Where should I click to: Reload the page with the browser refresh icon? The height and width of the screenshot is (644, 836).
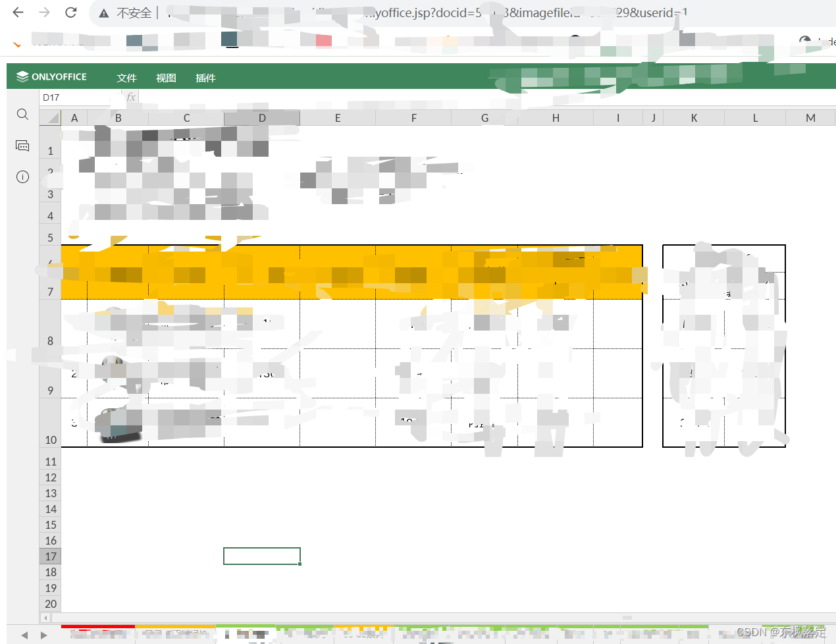coord(70,12)
